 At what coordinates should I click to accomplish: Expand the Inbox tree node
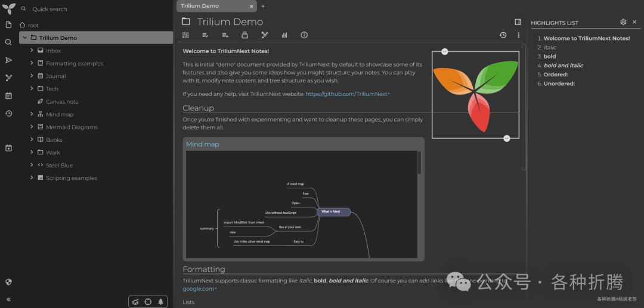point(32,51)
